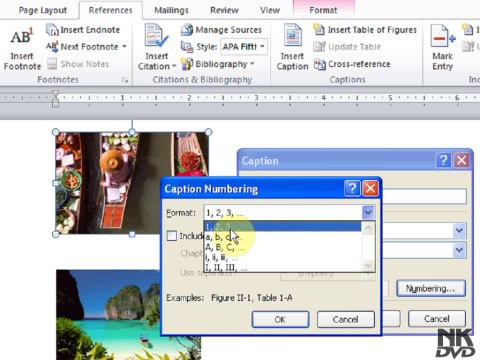Select the 1, 2, 3 number format
The width and height of the screenshot is (480, 360).
[283, 227]
